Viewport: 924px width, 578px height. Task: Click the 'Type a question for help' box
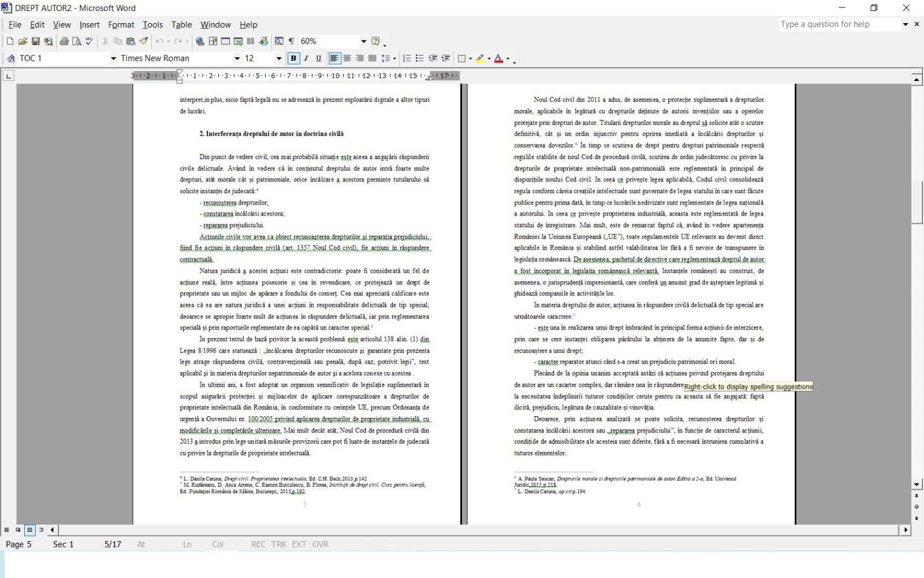click(x=839, y=24)
